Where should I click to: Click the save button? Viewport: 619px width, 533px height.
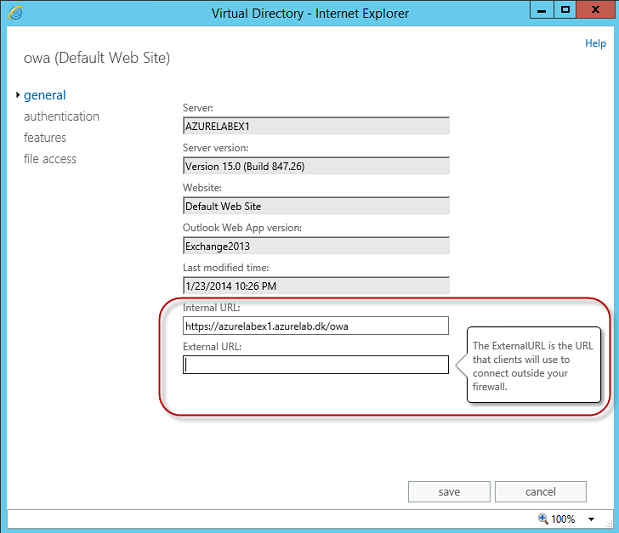[x=449, y=492]
